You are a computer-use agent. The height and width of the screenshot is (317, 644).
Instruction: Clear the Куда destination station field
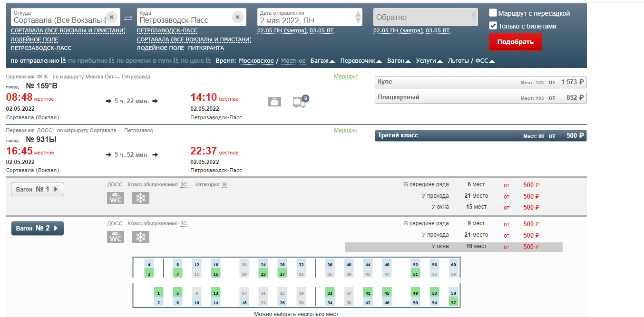(x=237, y=17)
